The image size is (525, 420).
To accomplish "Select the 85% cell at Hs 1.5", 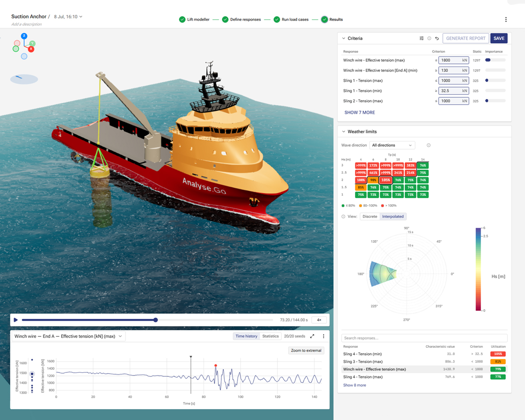I will click(x=360, y=187).
